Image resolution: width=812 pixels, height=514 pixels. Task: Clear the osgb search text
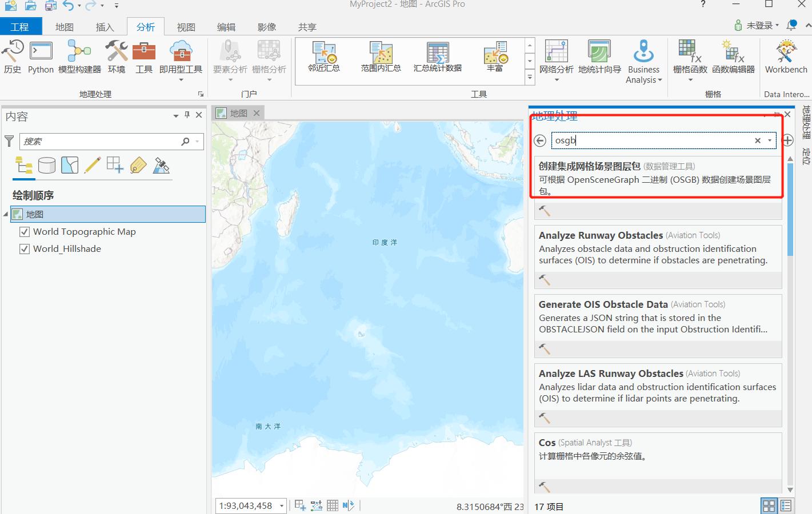tap(758, 140)
